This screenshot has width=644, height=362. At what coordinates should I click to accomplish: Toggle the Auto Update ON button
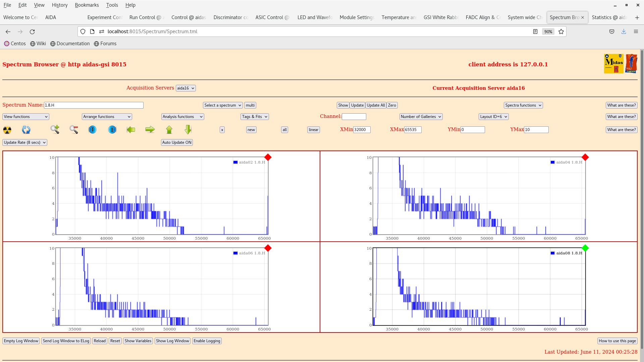(x=177, y=142)
